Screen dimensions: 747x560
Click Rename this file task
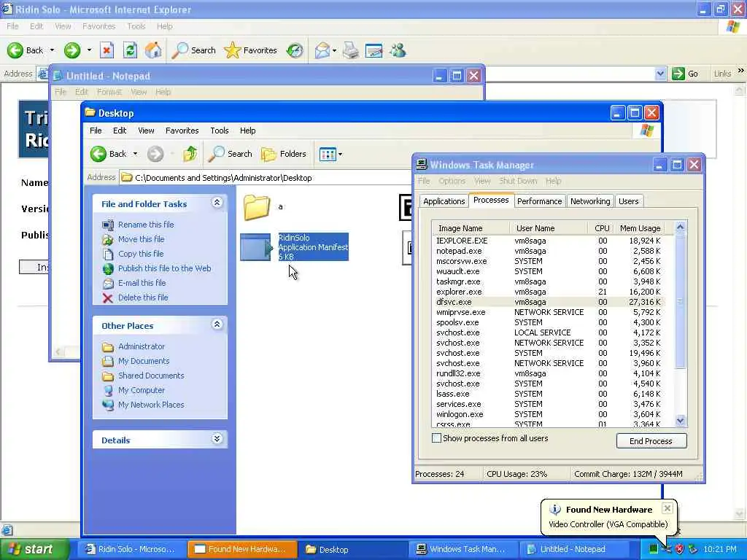[146, 225]
